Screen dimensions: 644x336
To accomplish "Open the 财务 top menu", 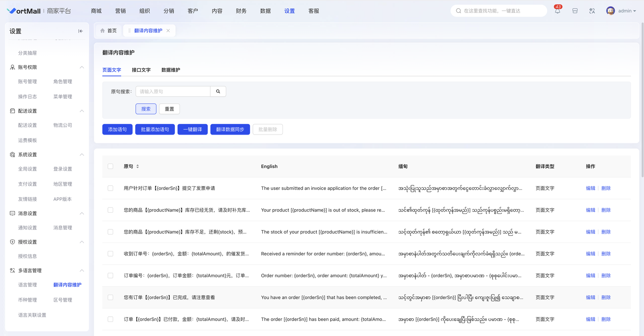I will click(x=241, y=11).
